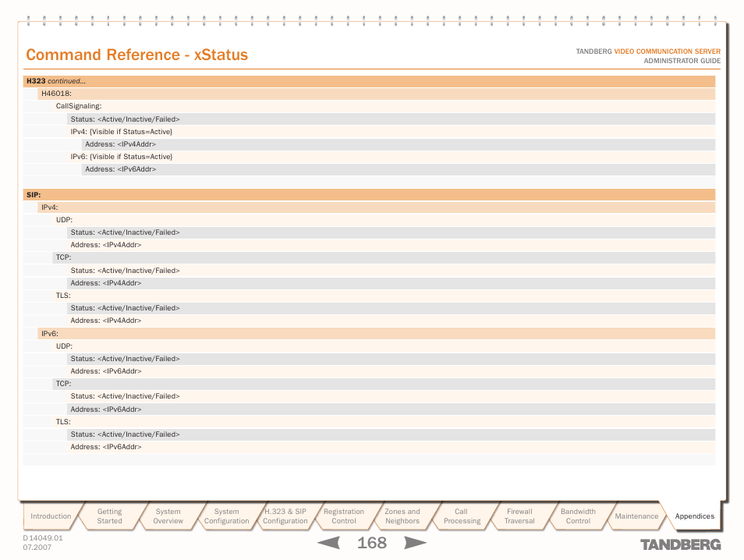The width and height of the screenshot is (744, 560).
Task: Switch to the Bandwidth Control tab
Action: pos(578,516)
